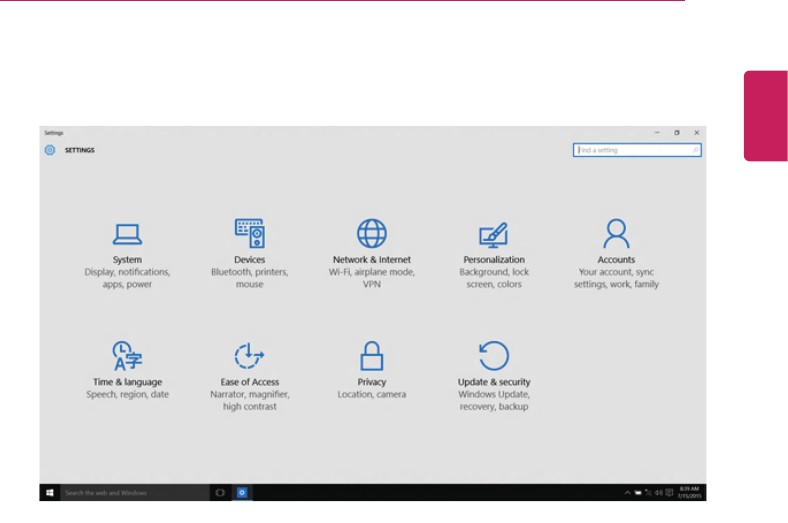Screen dimensions: 788x523
Task: Click the Ease of Access title
Action: (249, 382)
